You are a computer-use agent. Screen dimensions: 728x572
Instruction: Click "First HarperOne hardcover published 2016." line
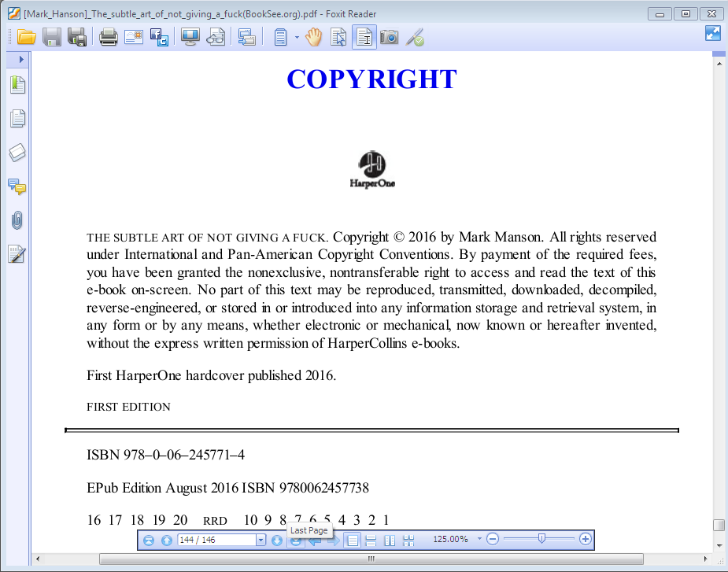211,375
